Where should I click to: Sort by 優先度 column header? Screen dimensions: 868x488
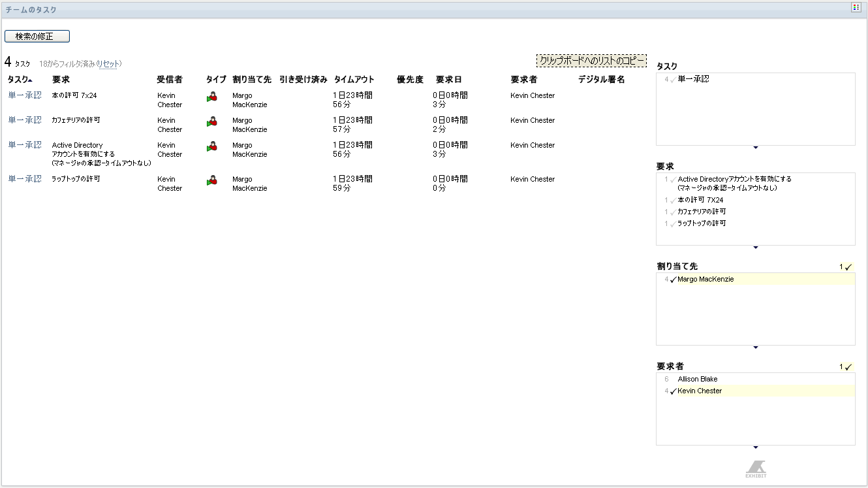[410, 80]
